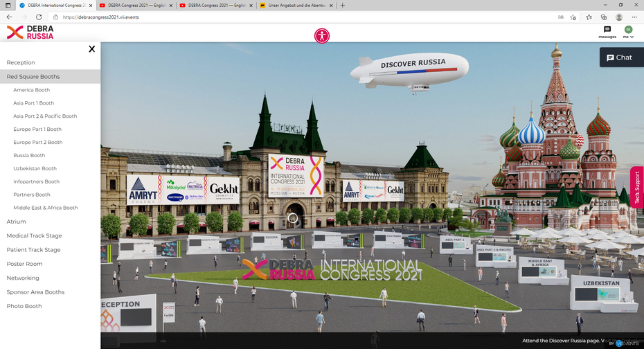Open Uzbekistan Booth in sidebar
Viewport: 644px width, 349px height.
pyautogui.click(x=35, y=169)
